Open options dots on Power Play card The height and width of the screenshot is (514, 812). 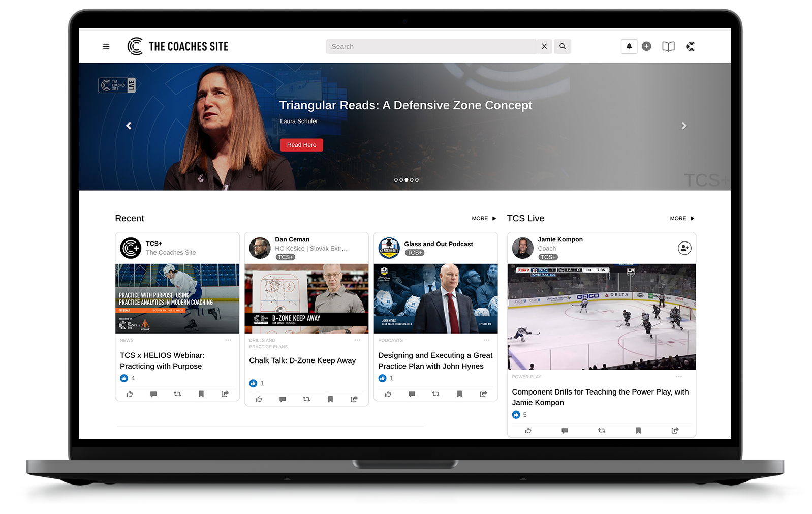(x=678, y=377)
